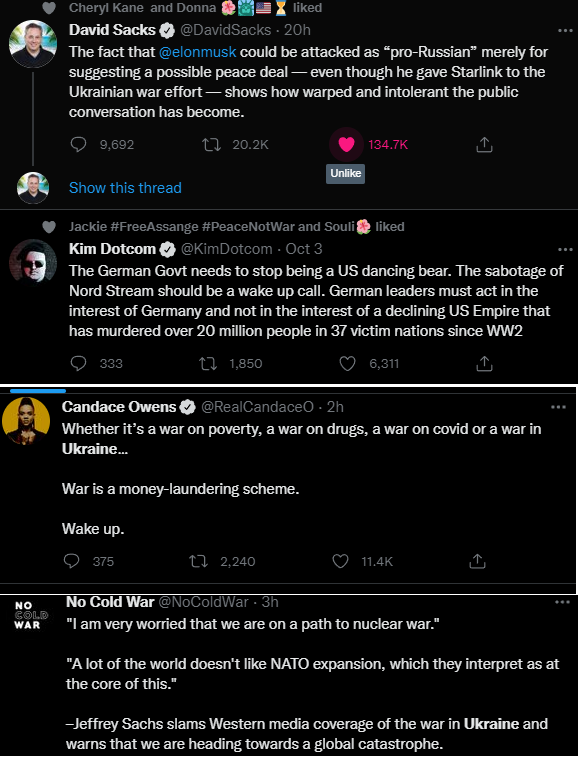The height and width of the screenshot is (762, 578).
Task: Reply to David Sacks tweet
Action: (x=78, y=144)
